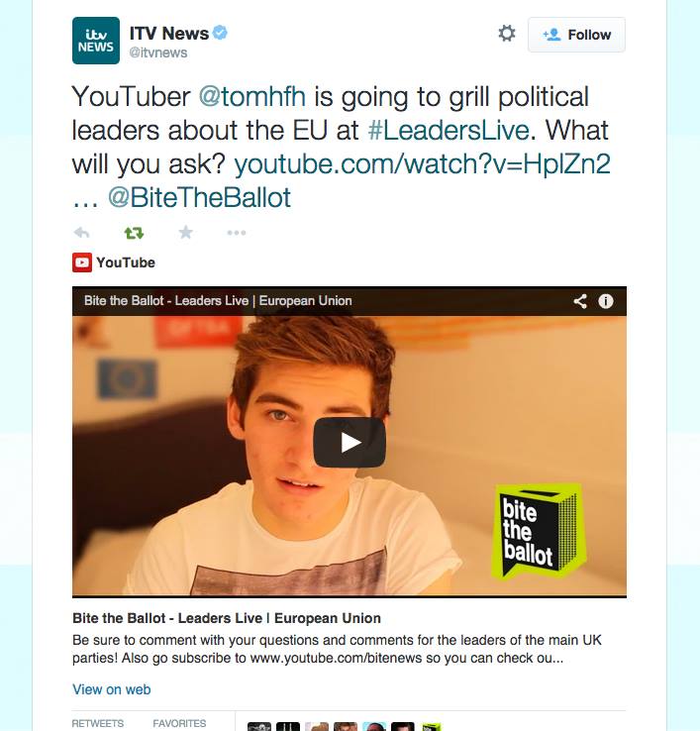Screen dimensions: 700x731
Task: Reply to the tweet with the arrow icon
Action: point(81,232)
